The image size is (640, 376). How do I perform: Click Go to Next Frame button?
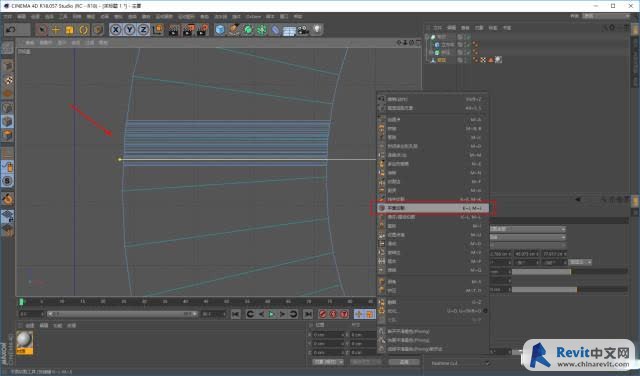[282, 314]
